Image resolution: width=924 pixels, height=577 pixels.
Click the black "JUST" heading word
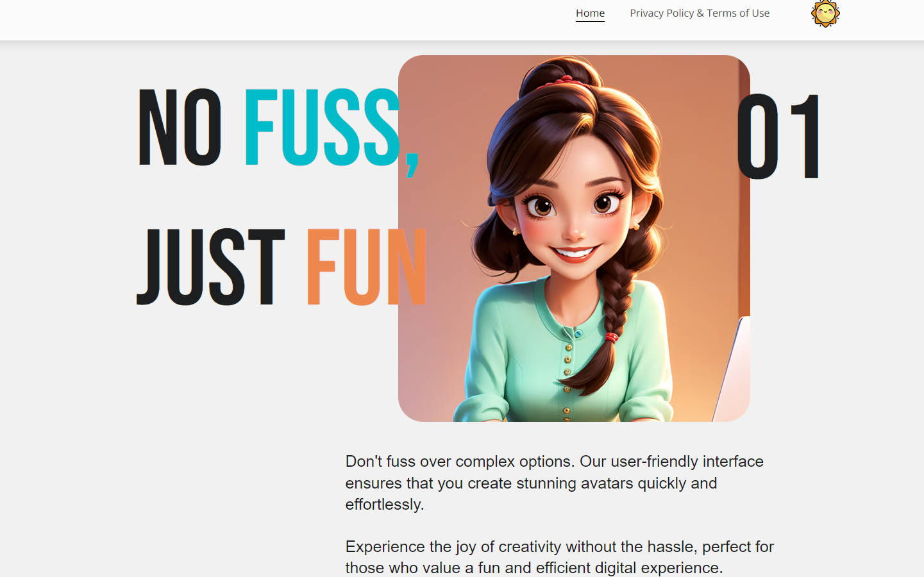210,266
